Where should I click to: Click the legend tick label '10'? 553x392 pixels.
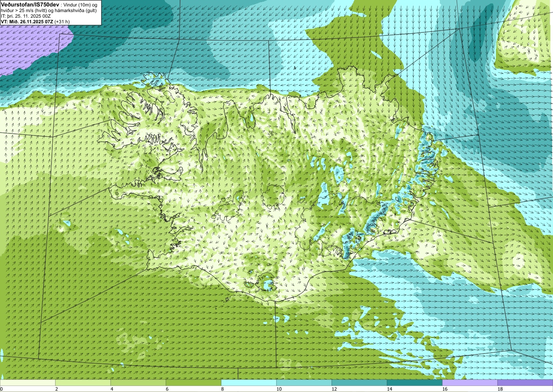pos(279,389)
